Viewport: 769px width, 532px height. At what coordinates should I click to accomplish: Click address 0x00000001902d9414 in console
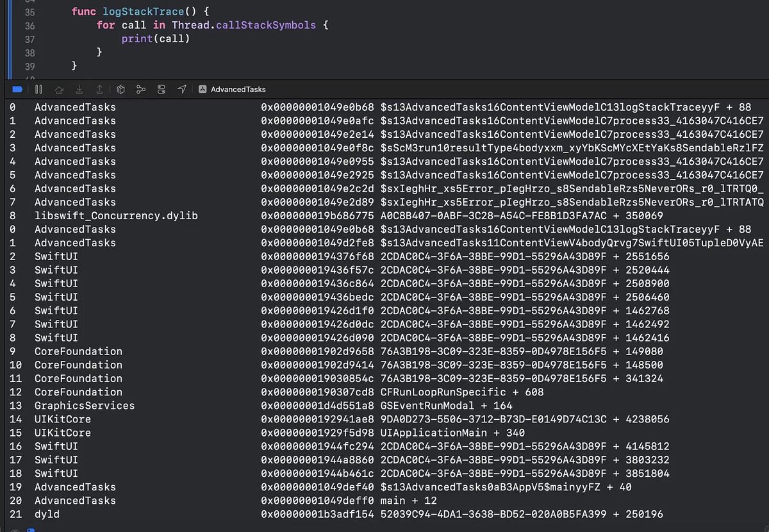(318, 365)
